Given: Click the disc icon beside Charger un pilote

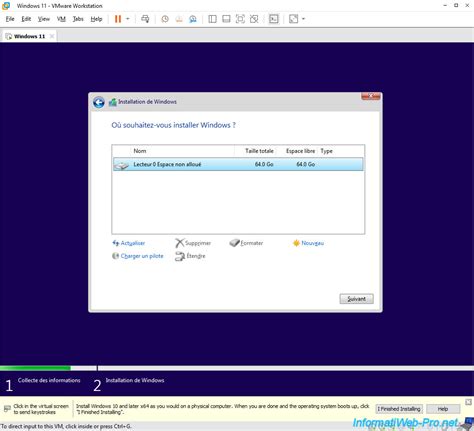Looking at the screenshot, I should (x=115, y=256).
